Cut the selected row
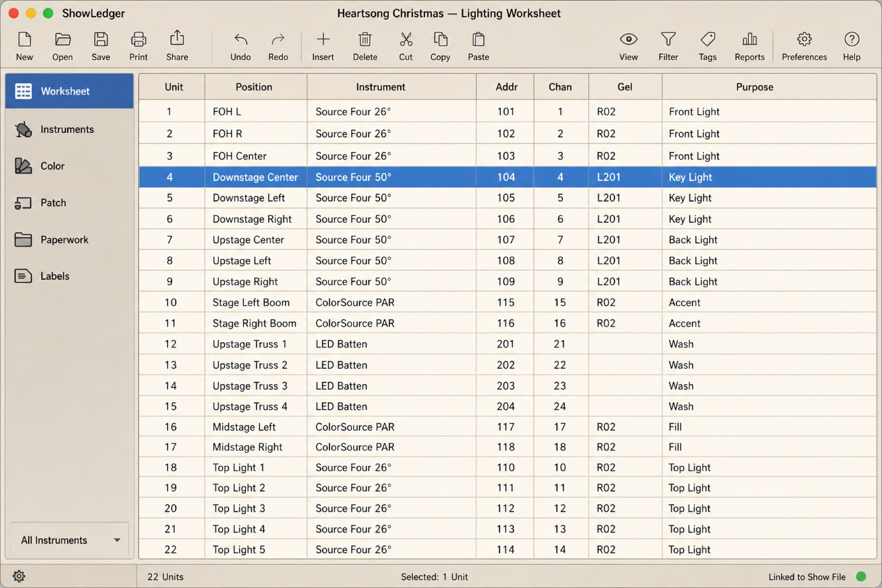 406,46
